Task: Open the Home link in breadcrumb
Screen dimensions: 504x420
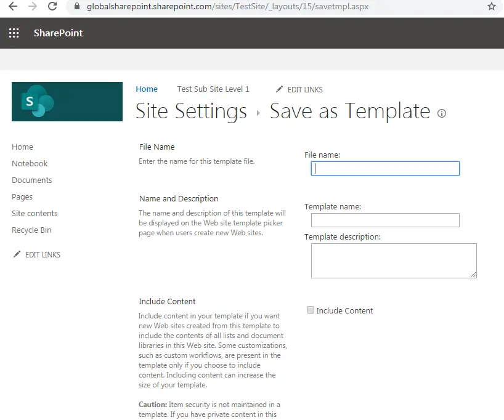Action: pyautogui.click(x=147, y=89)
